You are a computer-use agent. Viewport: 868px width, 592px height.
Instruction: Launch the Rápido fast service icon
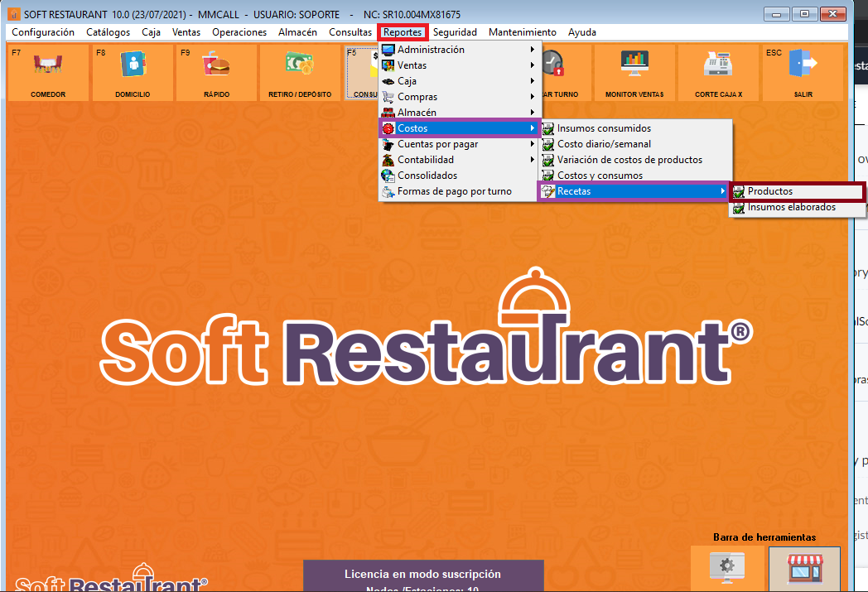[216, 65]
